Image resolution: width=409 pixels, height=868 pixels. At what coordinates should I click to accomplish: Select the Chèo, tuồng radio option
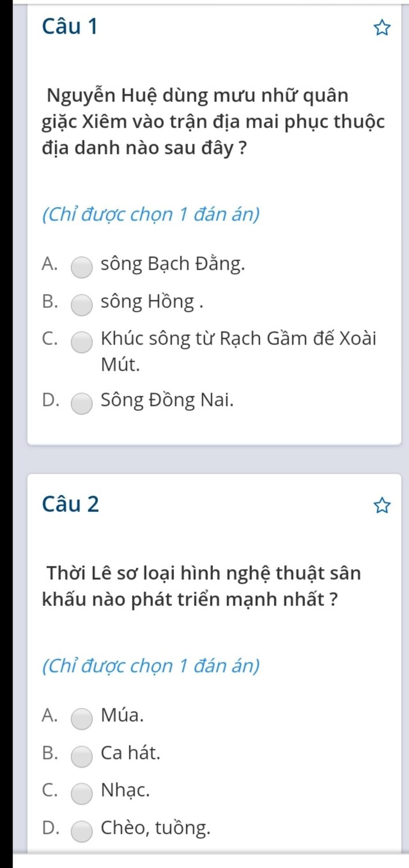coord(82,831)
